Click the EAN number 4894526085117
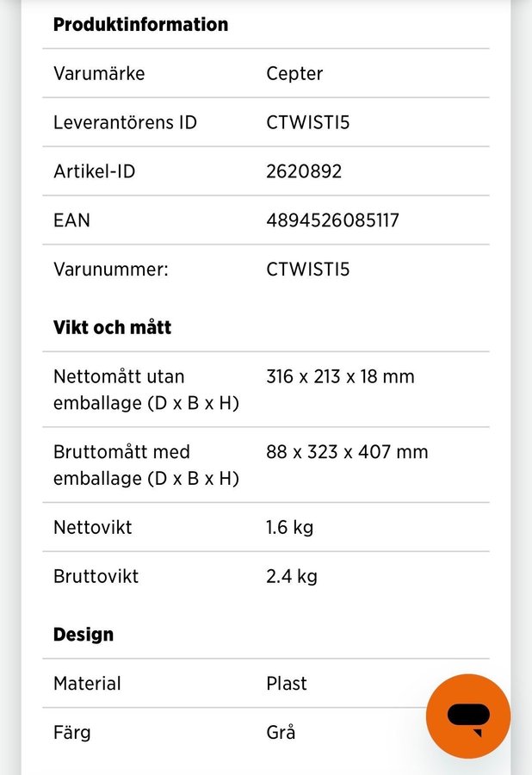Image resolution: width=532 pixels, height=775 pixels. point(332,220)
